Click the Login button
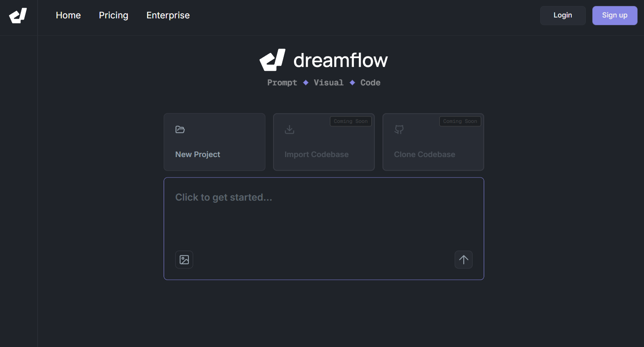 (562, 15)
